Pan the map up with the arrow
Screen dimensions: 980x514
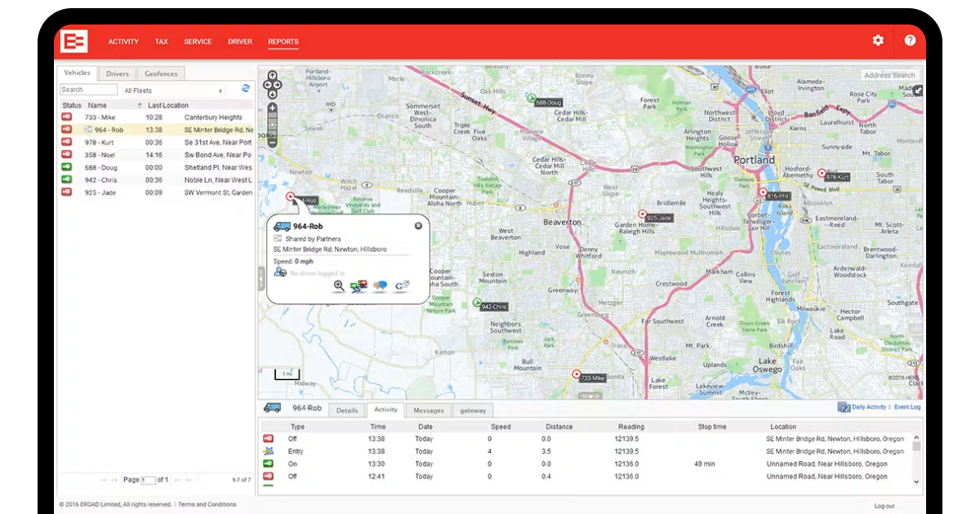point(273,76)
